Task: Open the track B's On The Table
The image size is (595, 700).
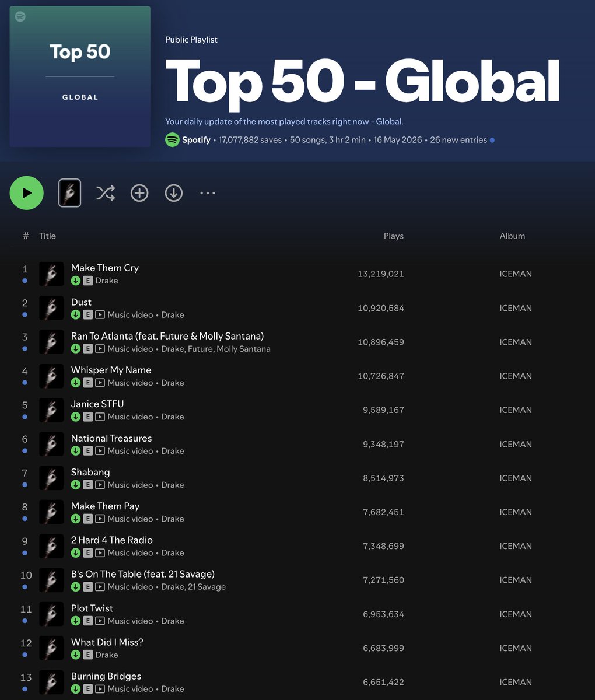Action: pos(143,574)
